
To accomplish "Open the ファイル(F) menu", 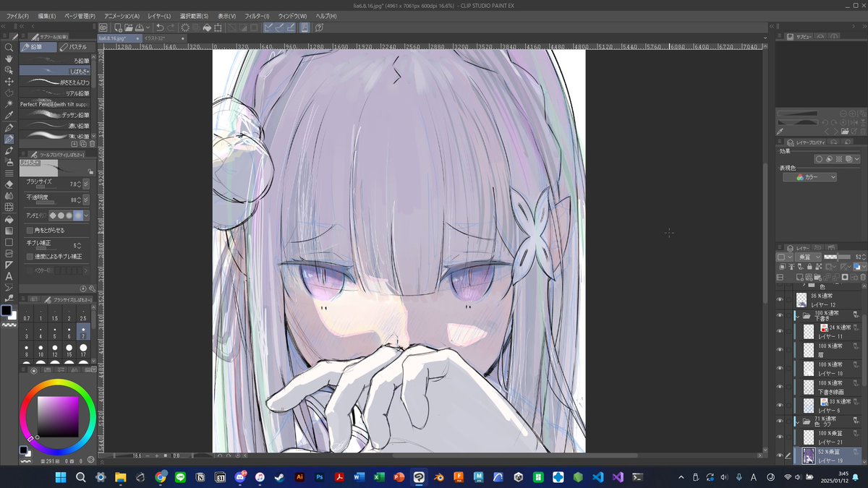I will pyautogui.click(x=17, y=16).
